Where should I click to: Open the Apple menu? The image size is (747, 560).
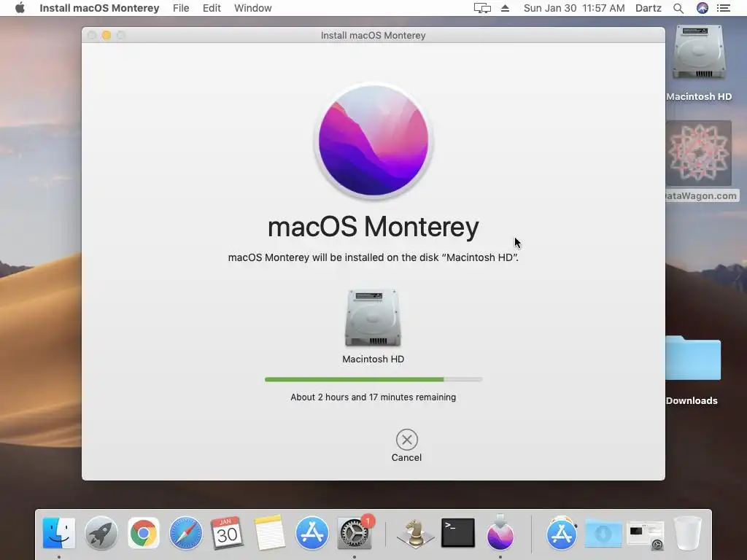coord(20,8)
